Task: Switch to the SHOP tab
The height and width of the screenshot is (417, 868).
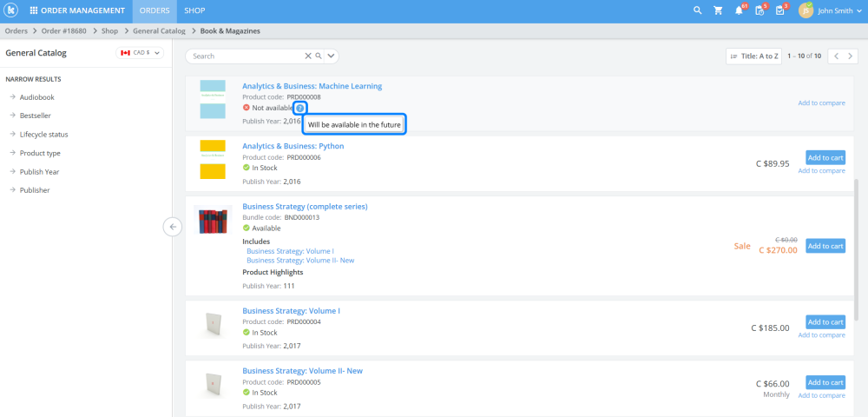Action: 194,11
